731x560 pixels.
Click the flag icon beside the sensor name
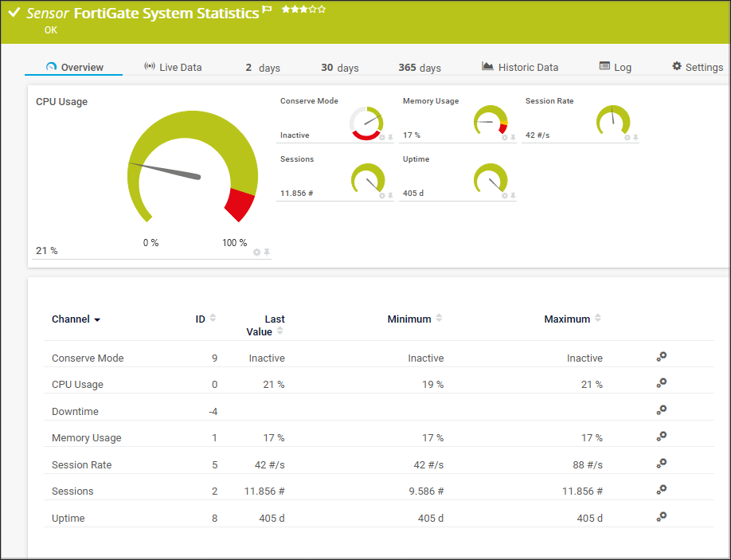(268, 10)
